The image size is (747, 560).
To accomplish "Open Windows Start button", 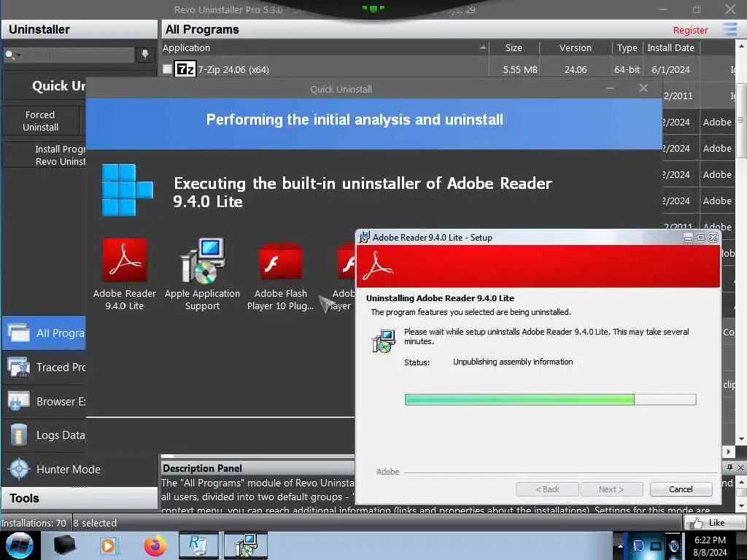I will [20, 545].
